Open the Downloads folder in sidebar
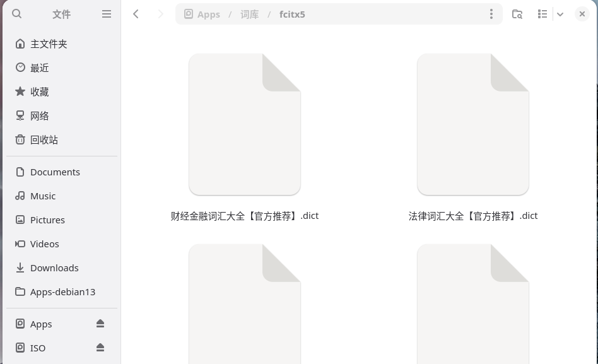The width and height of the screenshot is (598, 364). pos(62,268)
